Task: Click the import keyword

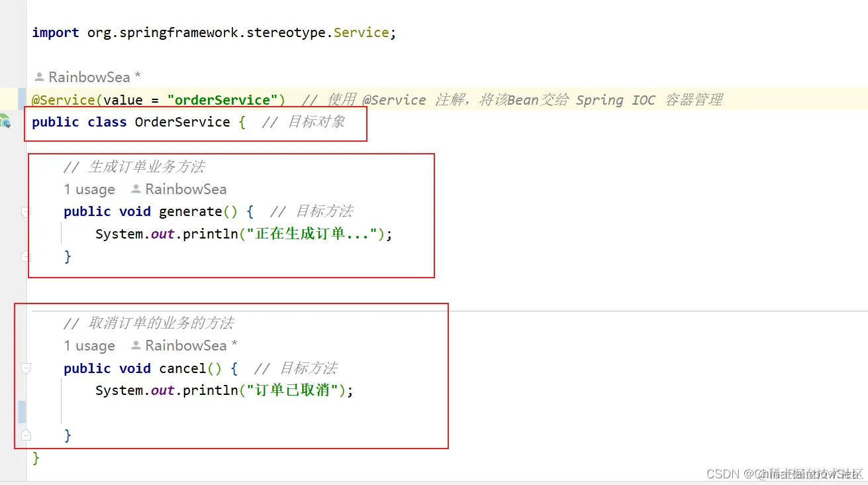Action: click(56, 32)
